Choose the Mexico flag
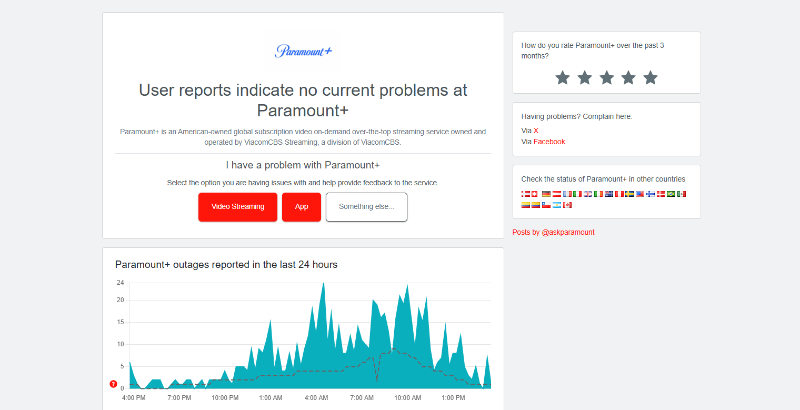The image size is (800, 410). tap(681, 194)
